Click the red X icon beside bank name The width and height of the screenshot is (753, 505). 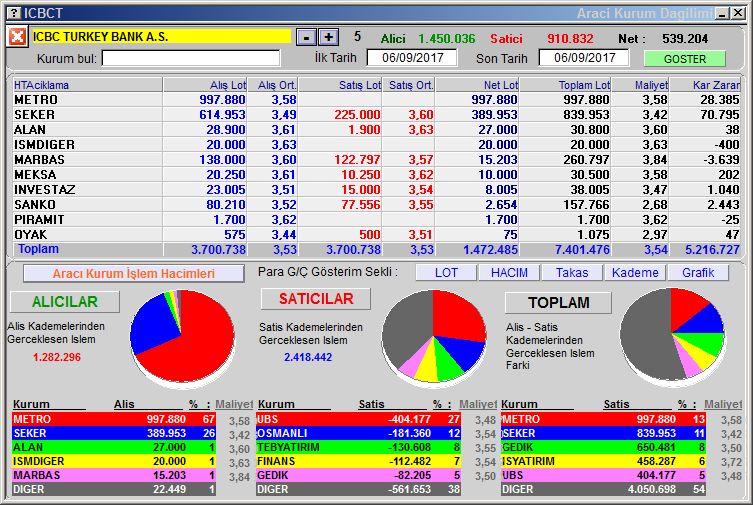point(17,37)
